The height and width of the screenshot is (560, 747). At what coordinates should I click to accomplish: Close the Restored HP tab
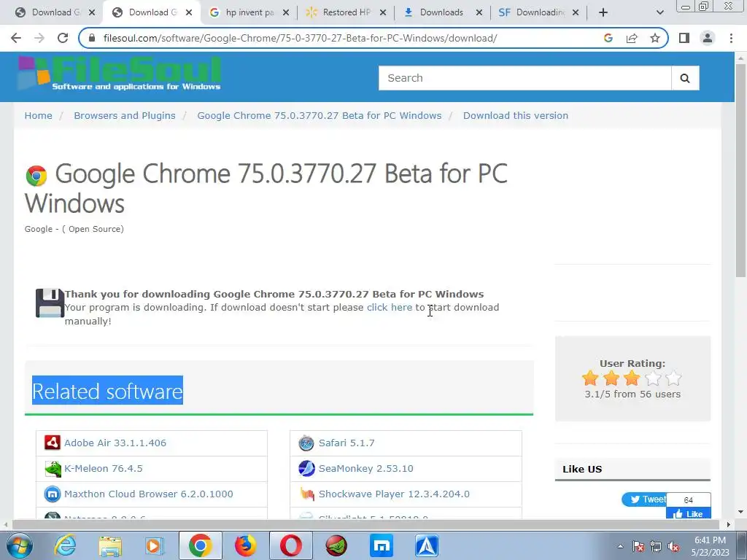(x=383, y=12)
